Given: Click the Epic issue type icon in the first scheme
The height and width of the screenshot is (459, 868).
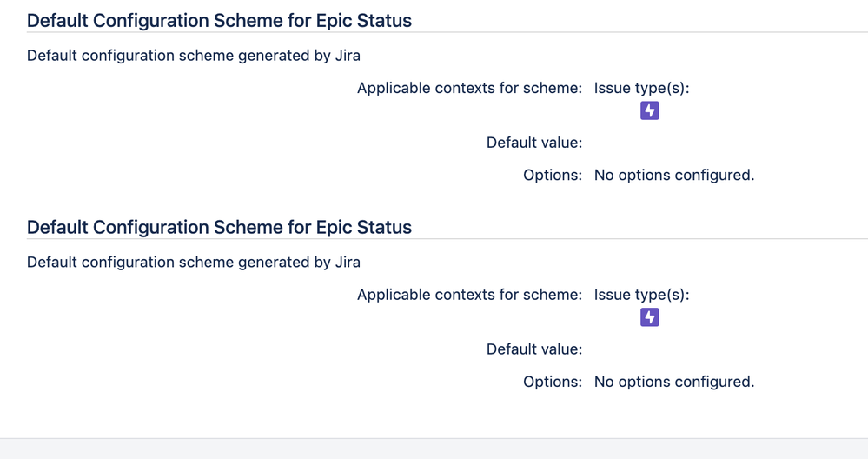Looking at the screenshot, I should point(649,110).
